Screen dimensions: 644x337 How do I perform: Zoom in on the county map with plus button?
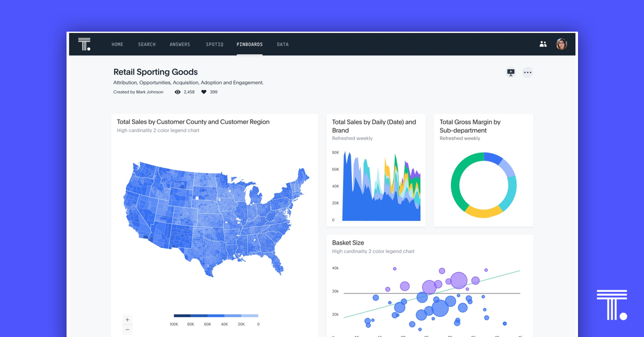click(127, 319)
